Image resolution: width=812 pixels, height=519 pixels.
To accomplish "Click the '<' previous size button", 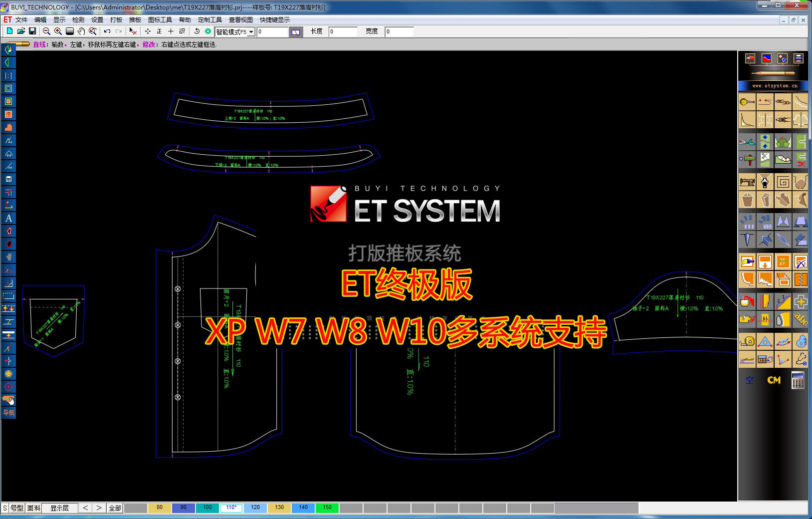I will (x=85, y=508).
